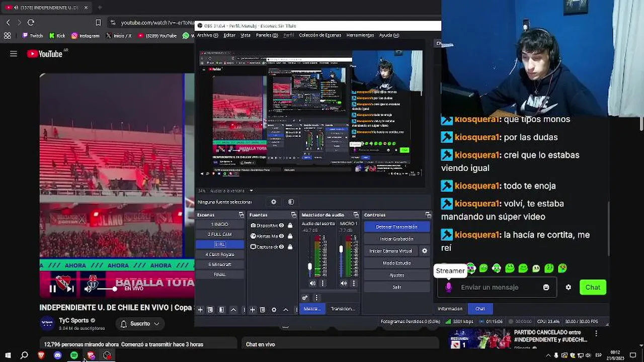Open chat settings gear icon

pos(568,287)
